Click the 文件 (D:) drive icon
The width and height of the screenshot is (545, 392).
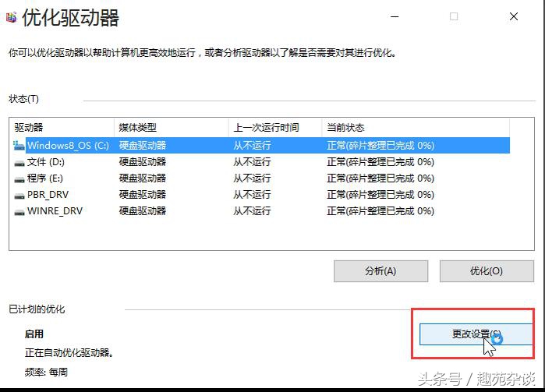pyautogui.click(x=19, y=162)
